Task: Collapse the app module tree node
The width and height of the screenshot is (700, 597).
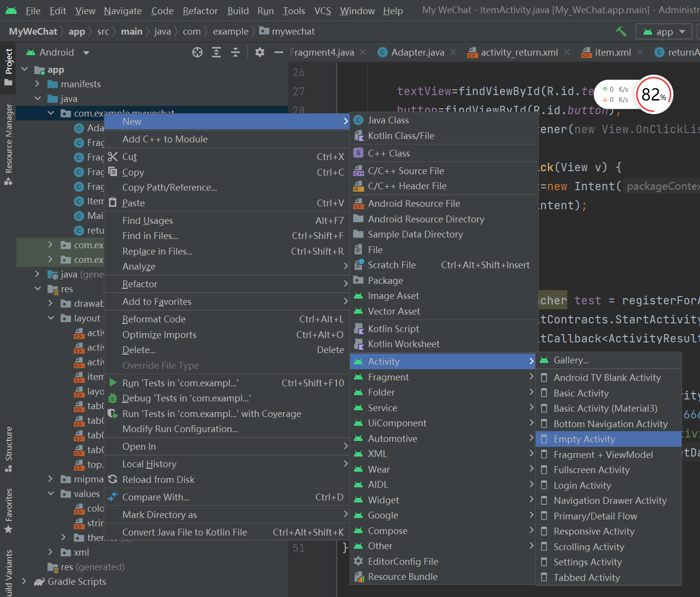Action: 25,69
